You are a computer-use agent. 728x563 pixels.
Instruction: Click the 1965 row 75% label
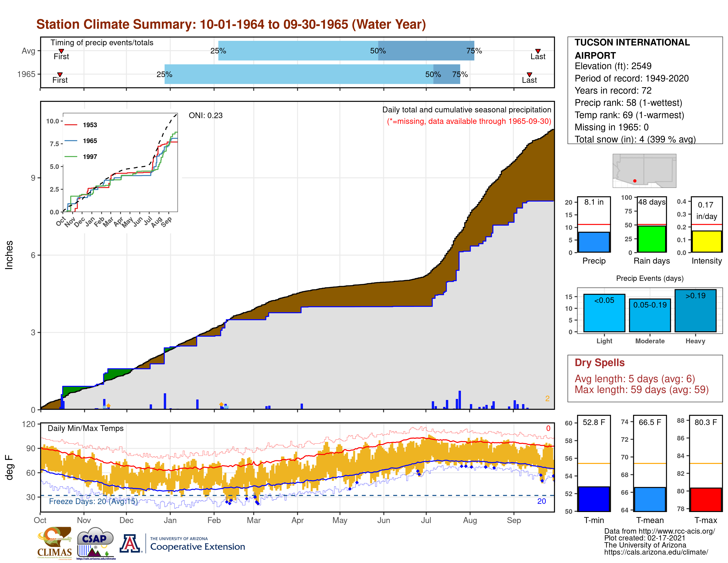pos(460,74)
